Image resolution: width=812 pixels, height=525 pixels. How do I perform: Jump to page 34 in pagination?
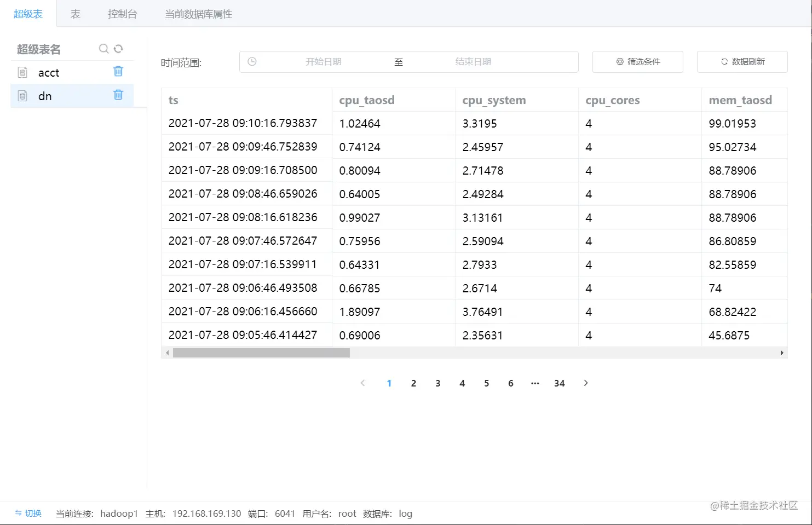[x=559, y=383]
